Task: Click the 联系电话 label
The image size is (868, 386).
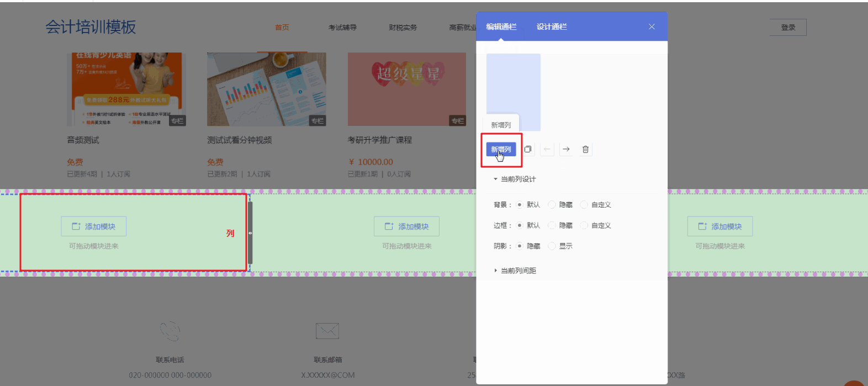Action: click(x=170, y=360)
